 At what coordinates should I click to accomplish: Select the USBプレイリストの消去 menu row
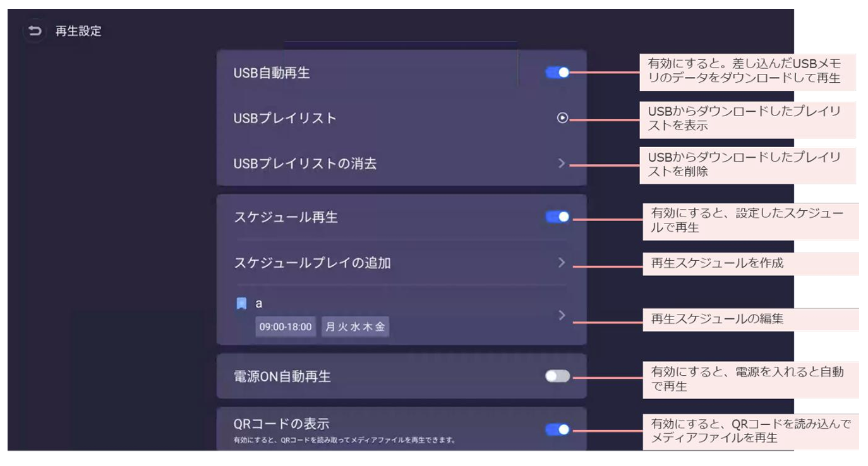pyautogui.click(x=305, y=164)
